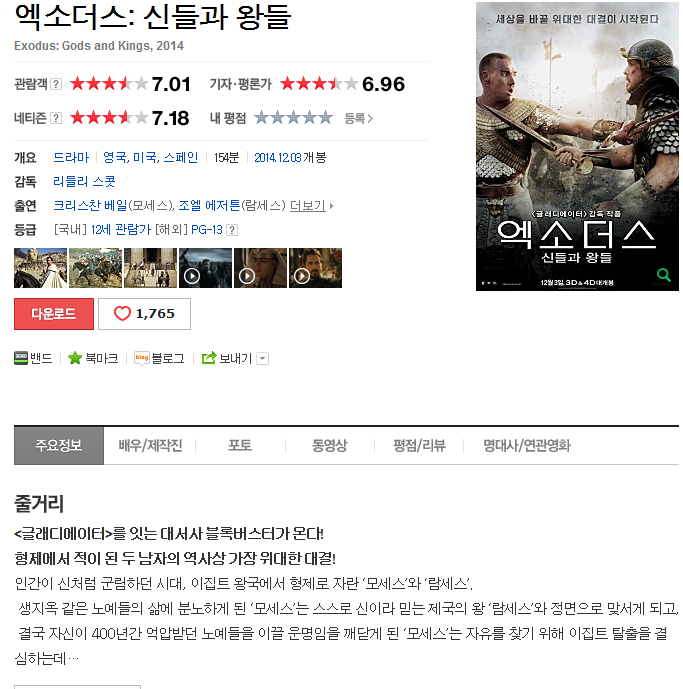
Task: Add the green star 북마크 bookmark
Action: [75, 358]
